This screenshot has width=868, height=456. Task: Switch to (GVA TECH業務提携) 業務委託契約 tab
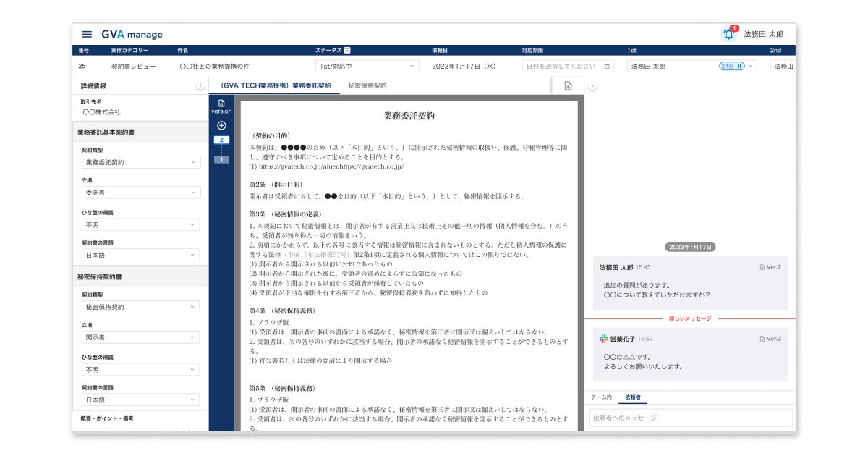pyautogui.click(x=276, y=85)
